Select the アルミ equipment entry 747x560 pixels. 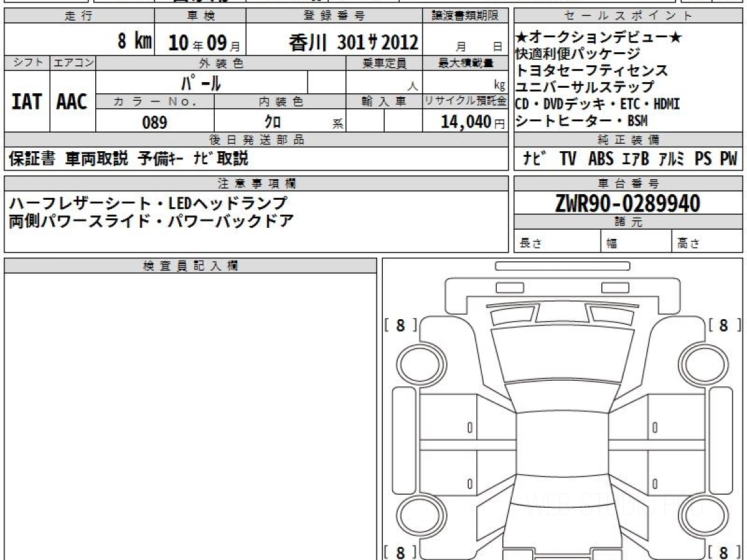(x=672, y=159)
